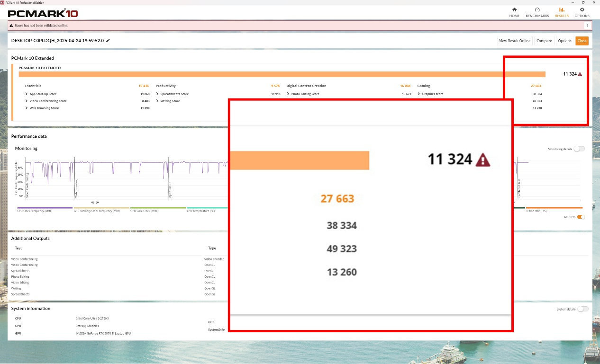Expand App Start-up Score details
Screen dimensions: 600x364
[x=27, y=94]
